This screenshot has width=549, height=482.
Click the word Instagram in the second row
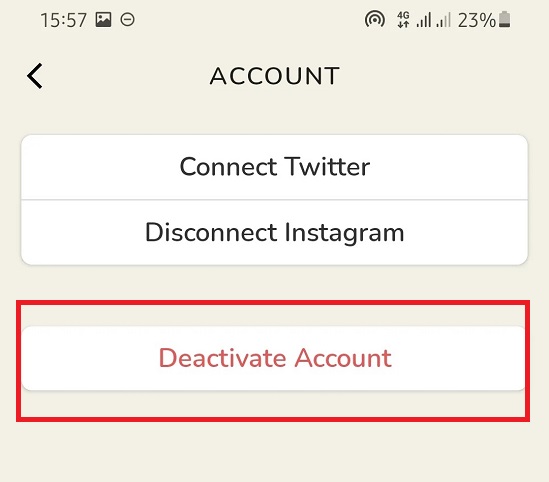click(x=344, y=233)
